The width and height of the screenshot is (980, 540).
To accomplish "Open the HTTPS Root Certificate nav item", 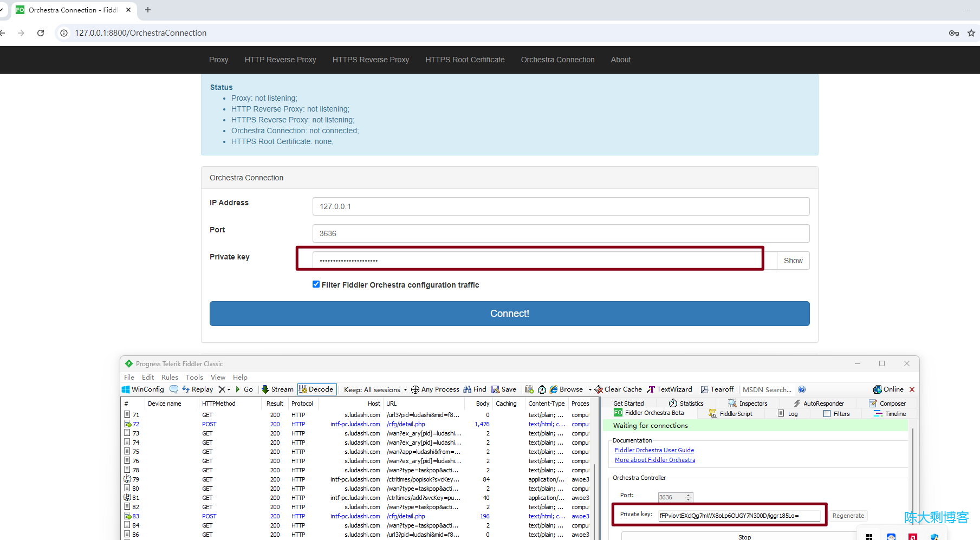I will click(465, 60).
